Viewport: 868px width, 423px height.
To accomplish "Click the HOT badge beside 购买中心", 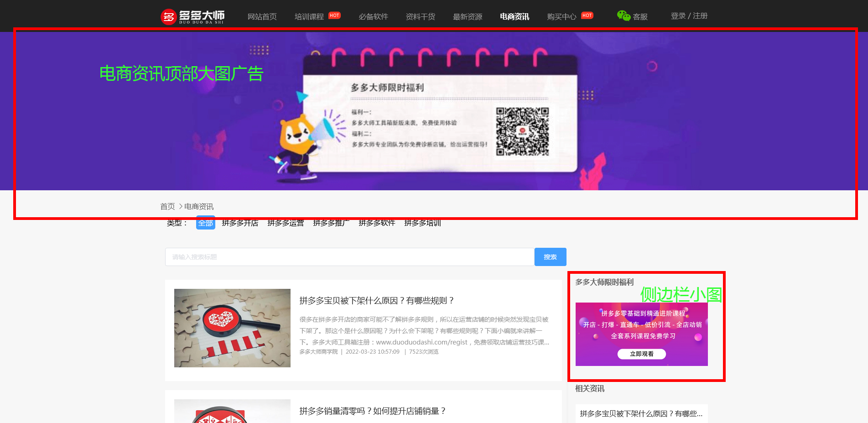I will [587, 16].
